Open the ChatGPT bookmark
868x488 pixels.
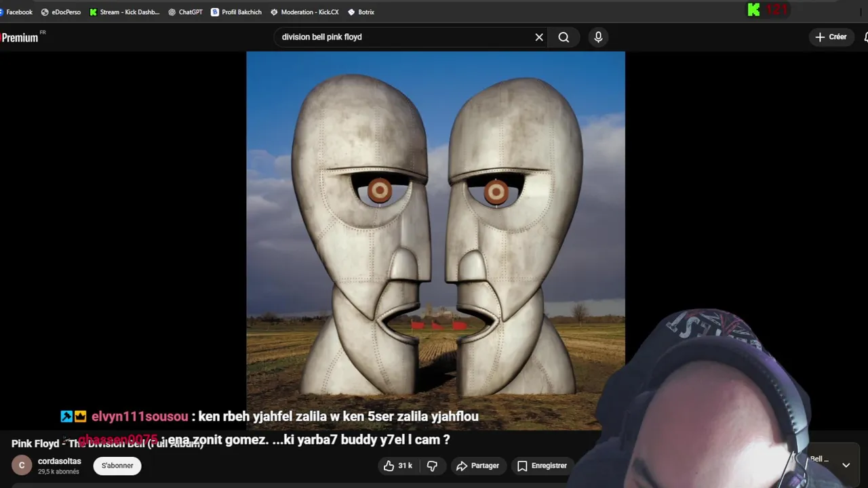tap(185, 12)
